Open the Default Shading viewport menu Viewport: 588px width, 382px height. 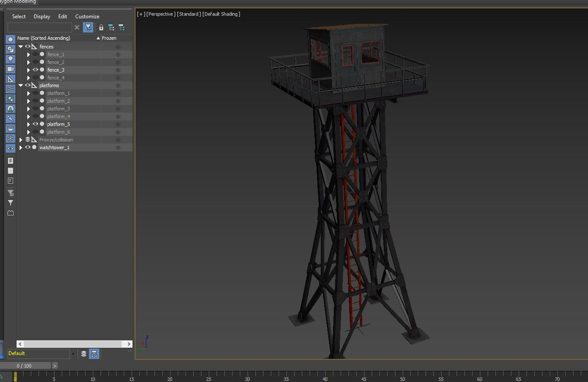[x=221, y=14]
